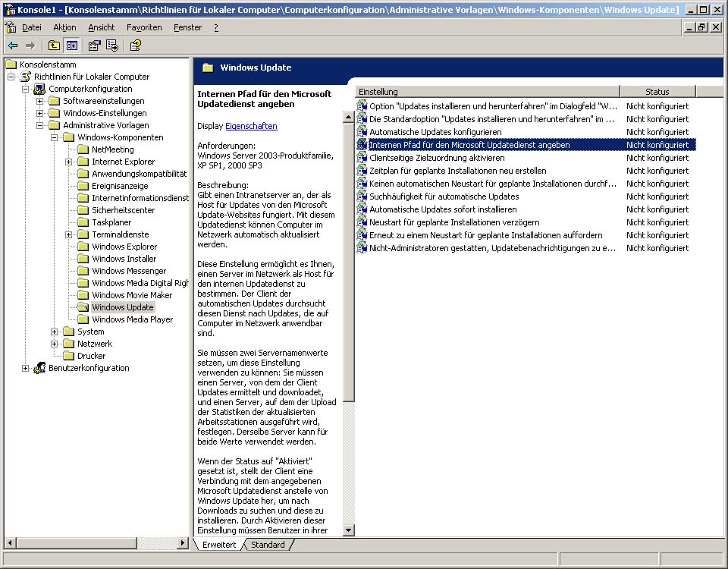Click the Back arrow in the toolbar

click(13, 46)
